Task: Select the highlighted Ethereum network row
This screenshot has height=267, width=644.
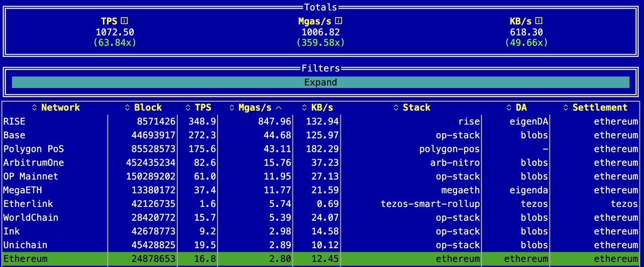Action: click(320, 259)
